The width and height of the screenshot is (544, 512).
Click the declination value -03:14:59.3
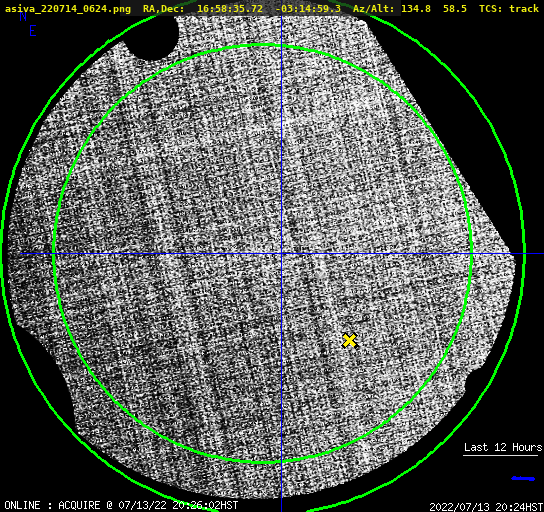point(308,9)
